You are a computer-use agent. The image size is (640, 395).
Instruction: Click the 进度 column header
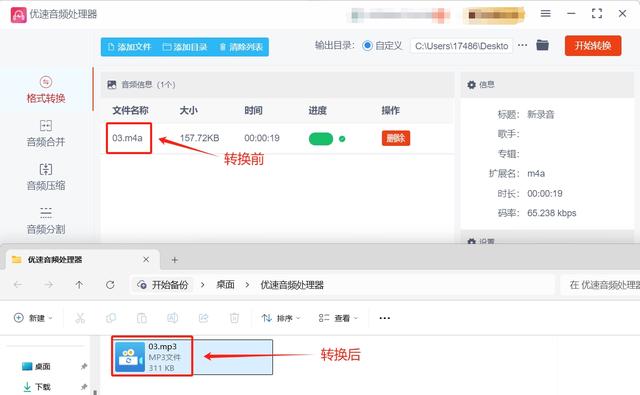[318, 111]
